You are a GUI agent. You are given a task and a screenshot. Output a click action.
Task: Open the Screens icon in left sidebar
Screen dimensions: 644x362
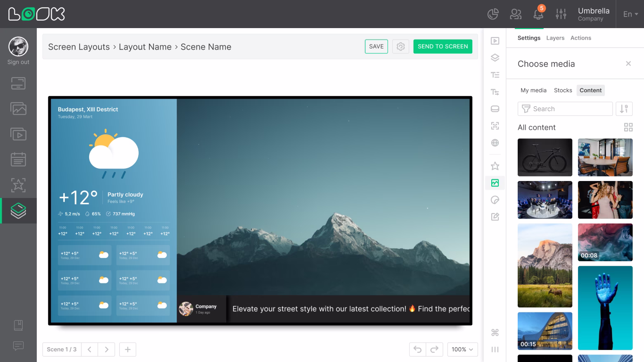[x=18, y=83]
